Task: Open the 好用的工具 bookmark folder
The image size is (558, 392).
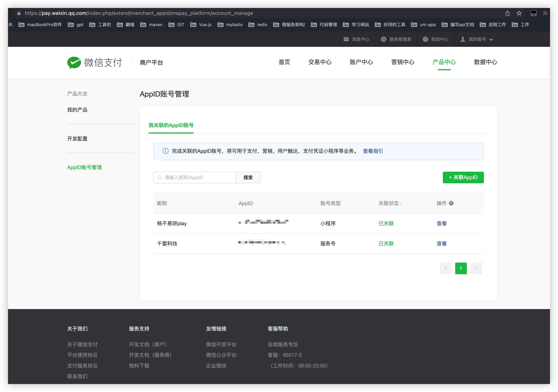Action: click(390, 24)
